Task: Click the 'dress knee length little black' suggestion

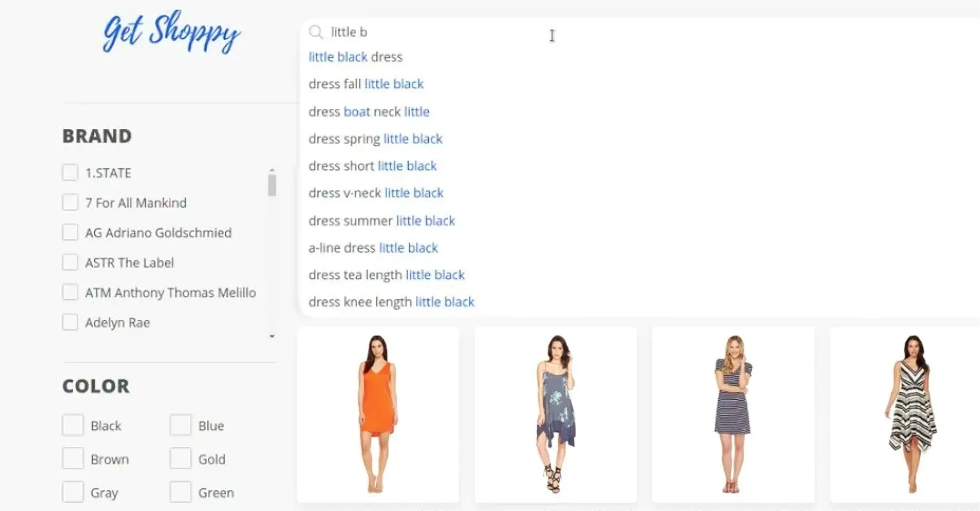Action: point(391,302)
